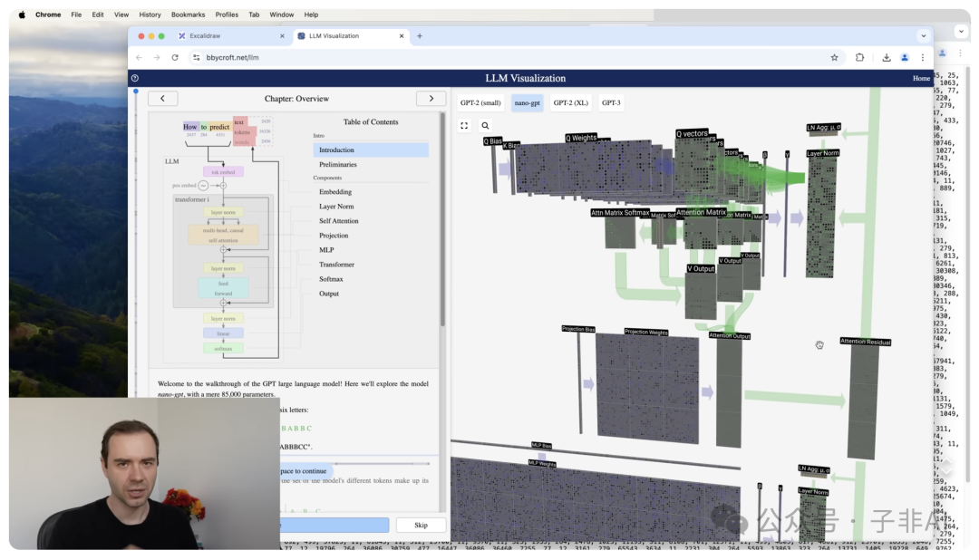Click the walkthrough progress slider track
Image resolution: width=979 pixels, height=560 pixels.
point(382,464)
